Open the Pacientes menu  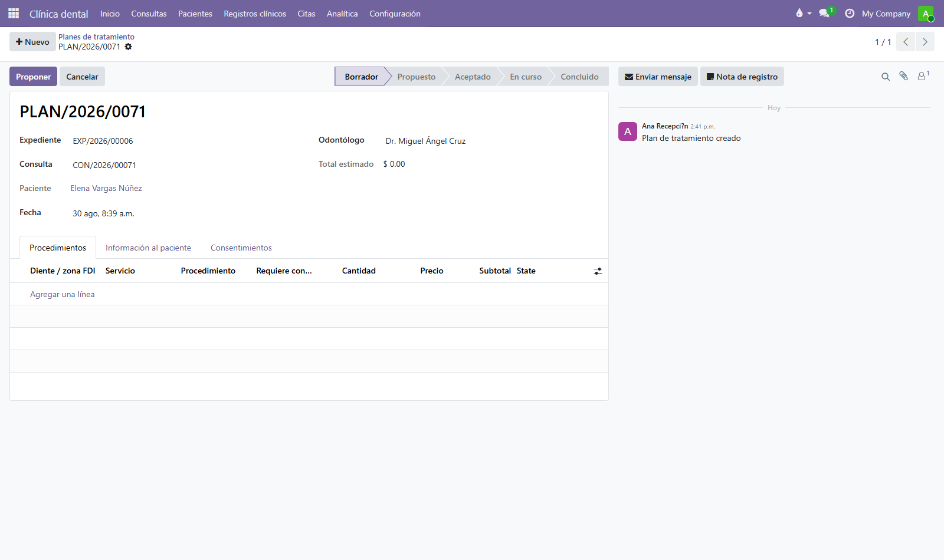pyautogui.click(x=195, y=14)
